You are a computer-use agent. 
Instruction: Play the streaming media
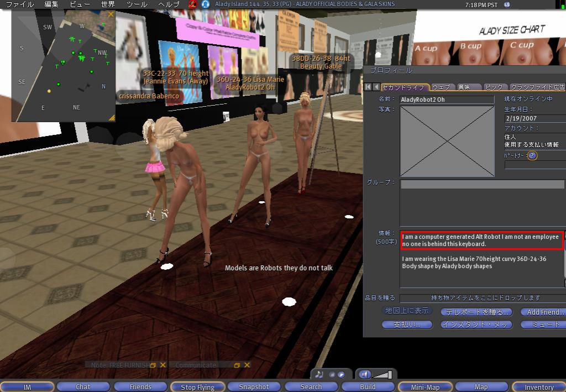(x=341, y=375)
